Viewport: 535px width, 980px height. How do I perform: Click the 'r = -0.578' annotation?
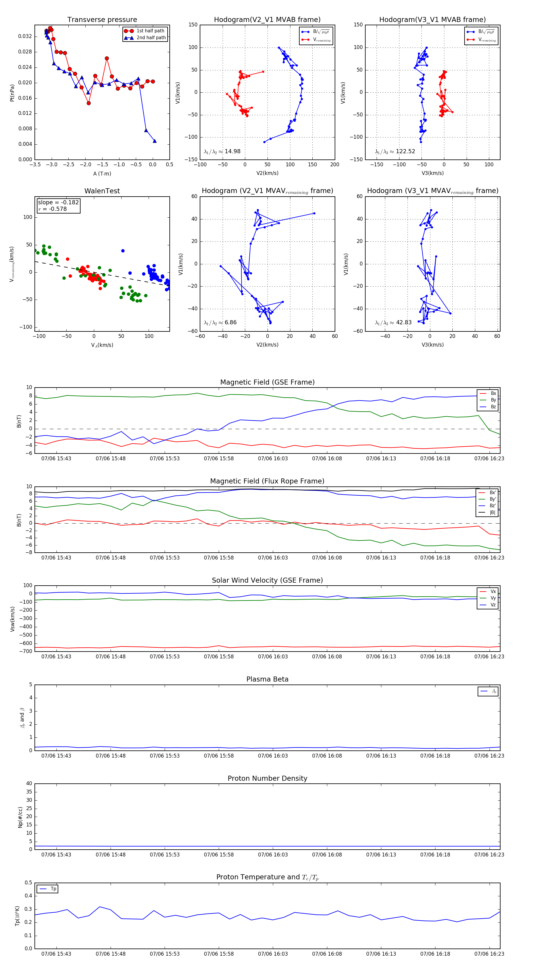53,209
